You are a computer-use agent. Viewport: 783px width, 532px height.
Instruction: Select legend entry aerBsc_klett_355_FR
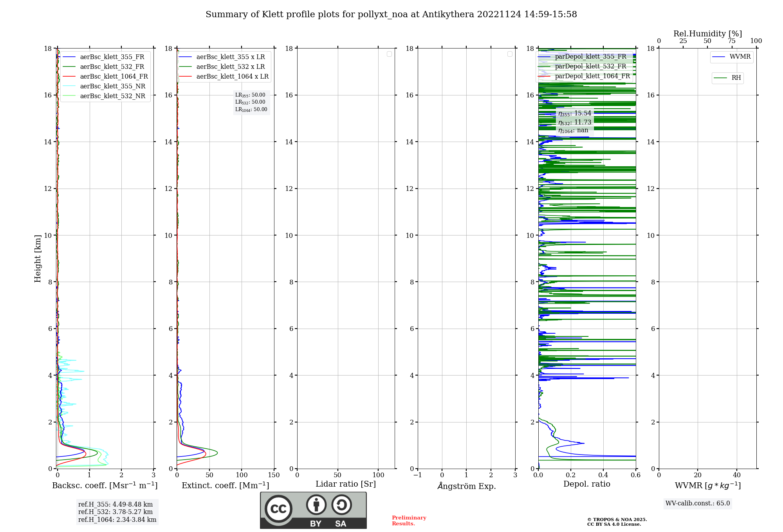(105, 57)
